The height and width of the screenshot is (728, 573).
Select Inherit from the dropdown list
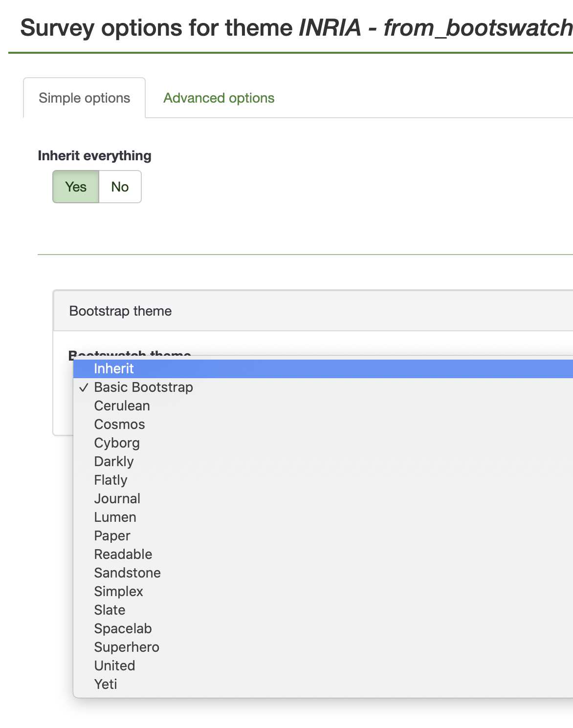click(114, 369)
